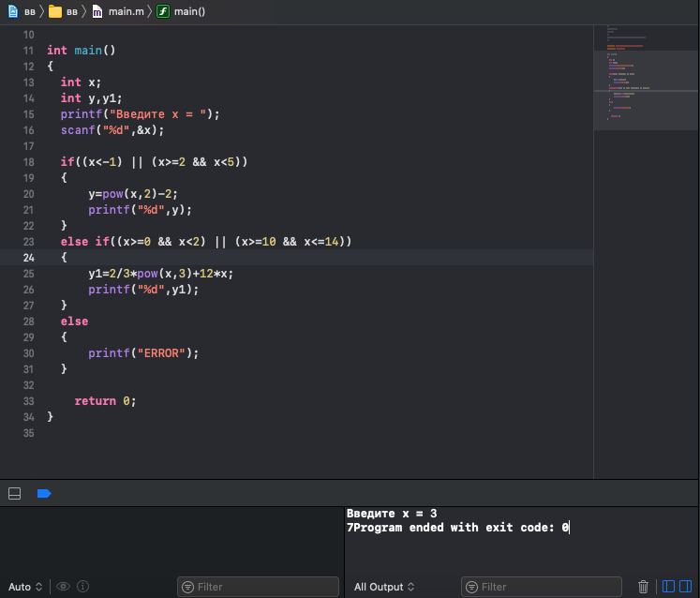This screenshot has height=598, width=700.
Task: Clear console with the trash icon
Action: 643,587
